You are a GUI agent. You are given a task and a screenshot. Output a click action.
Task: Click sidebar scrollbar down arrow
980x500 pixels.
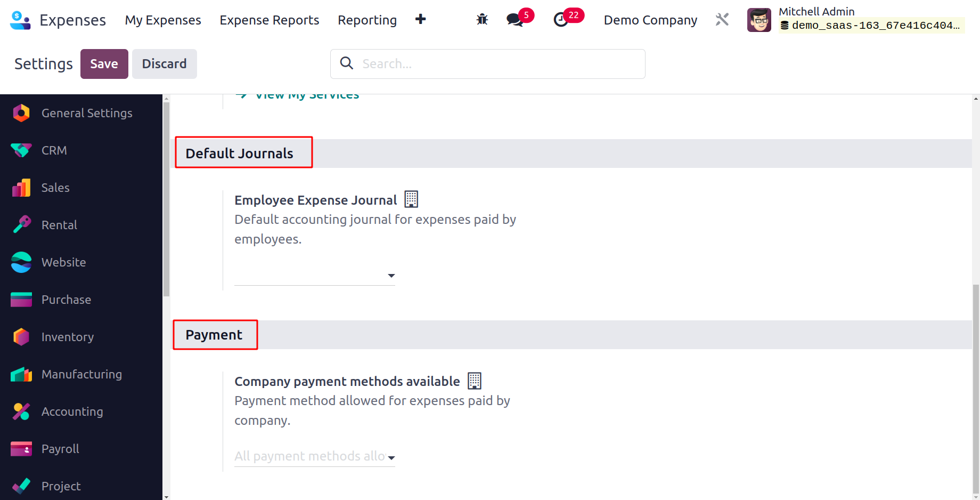[x=166, y=497]
